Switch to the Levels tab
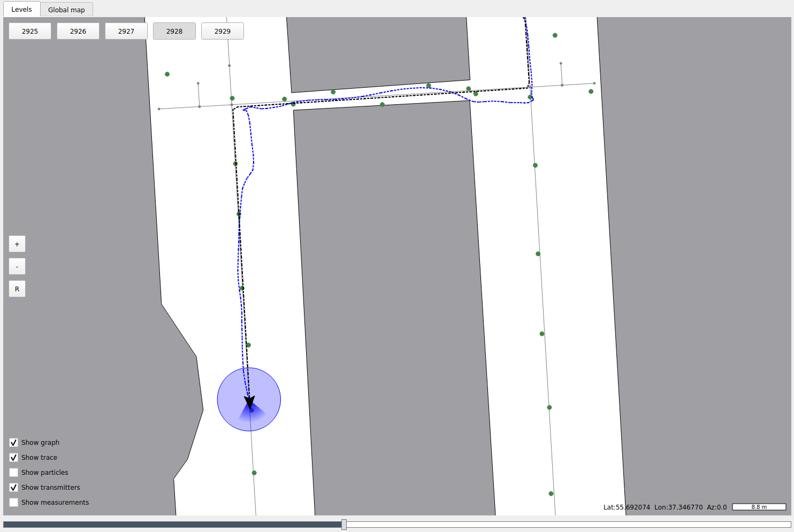 coord(21,9)
